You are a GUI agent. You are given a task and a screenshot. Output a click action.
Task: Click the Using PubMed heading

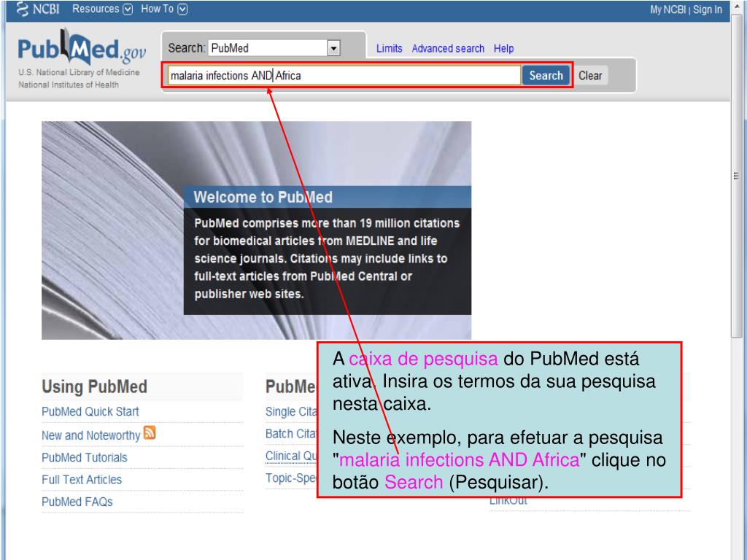click(x=94, y=386)
